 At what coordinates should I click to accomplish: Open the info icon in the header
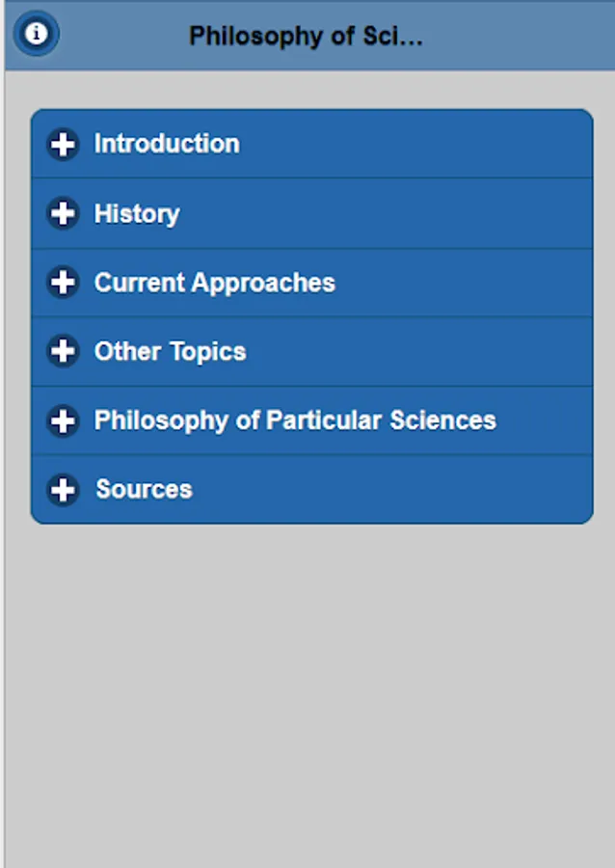(37, 34)
